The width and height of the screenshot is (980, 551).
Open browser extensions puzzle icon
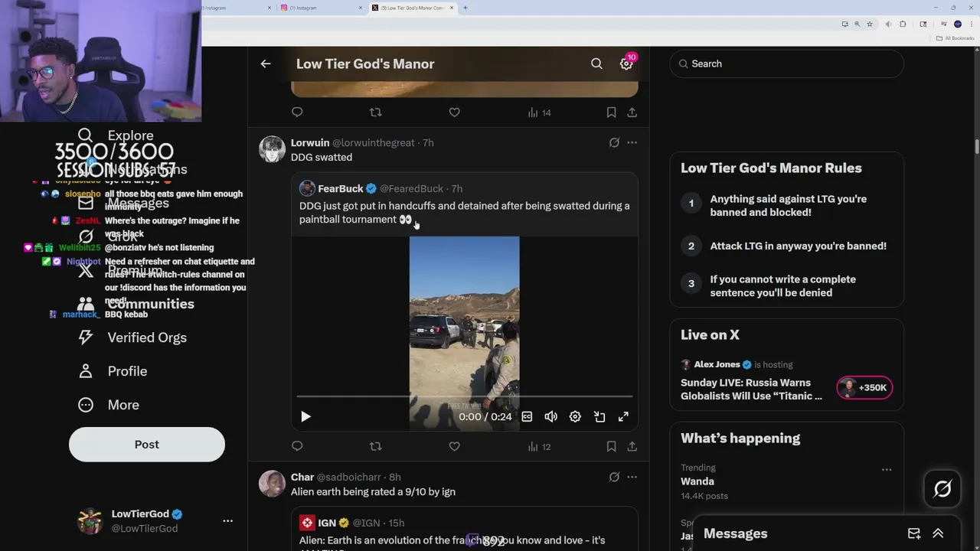pyautogui.click(x=903, y=24)
